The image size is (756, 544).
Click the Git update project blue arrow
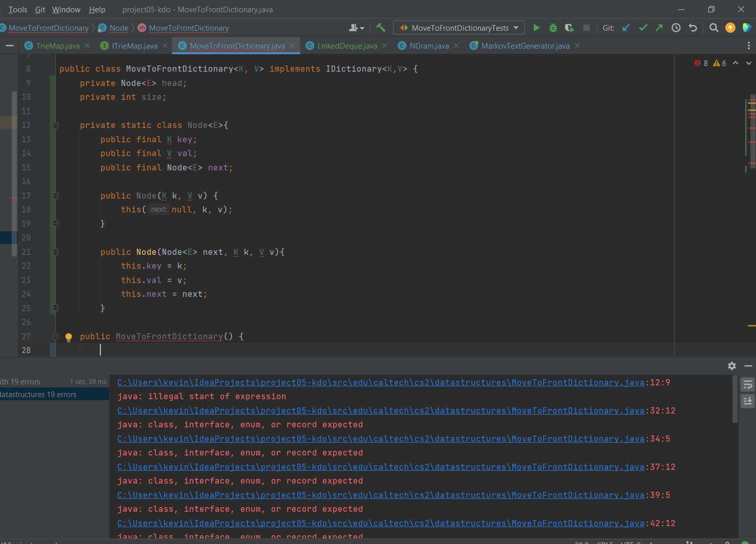point(626,28)
